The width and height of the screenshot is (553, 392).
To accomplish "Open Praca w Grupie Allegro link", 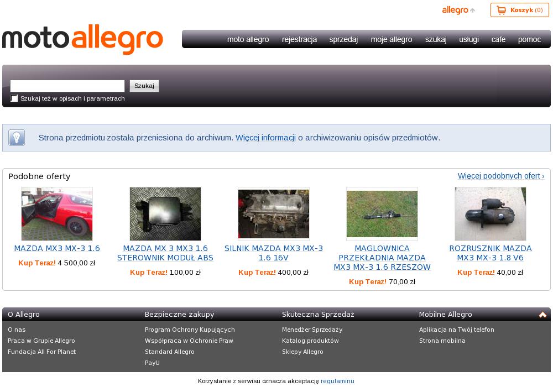I will coord(41,341).
